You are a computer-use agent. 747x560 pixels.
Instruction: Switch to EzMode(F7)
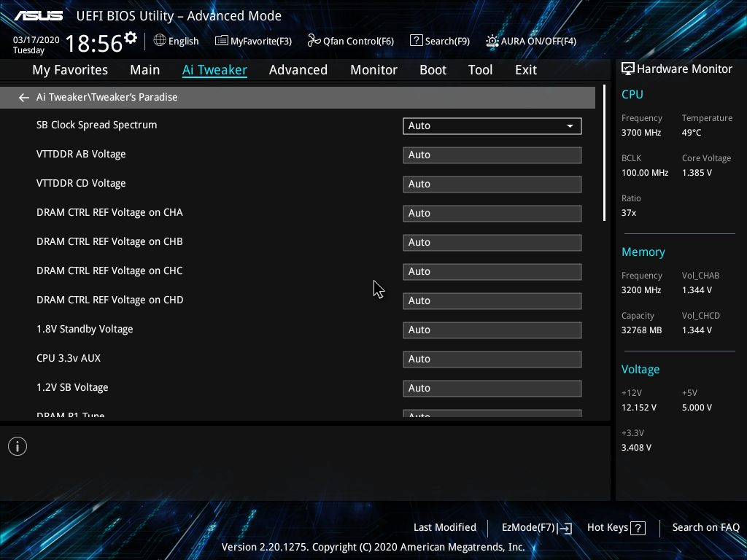point(537,528)
